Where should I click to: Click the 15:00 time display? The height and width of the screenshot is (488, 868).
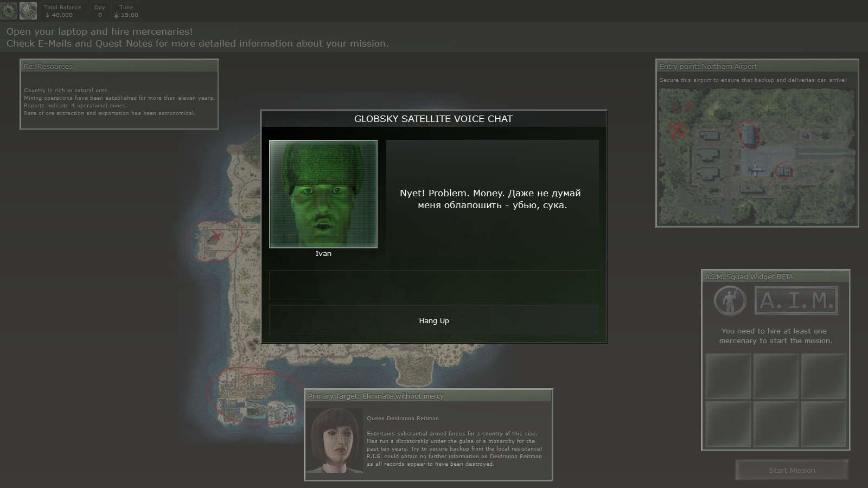pyautogui.click(x=130, y=15)
